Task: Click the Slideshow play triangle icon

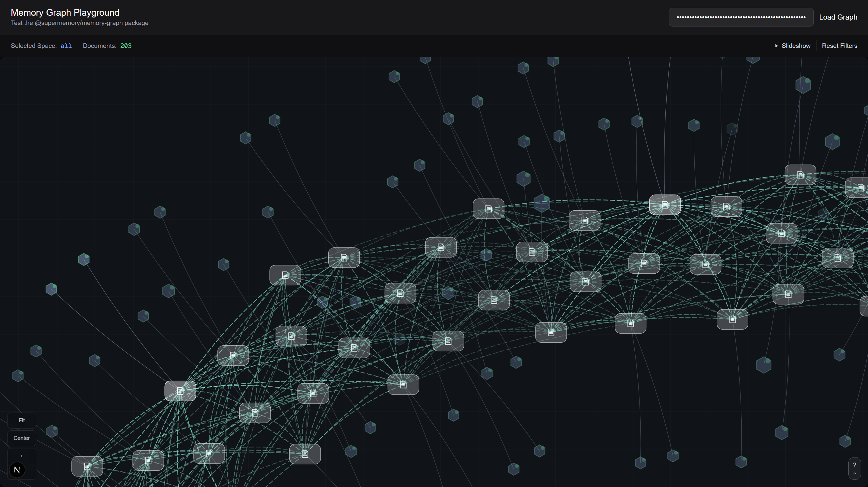Action: (x=776, y=46)
